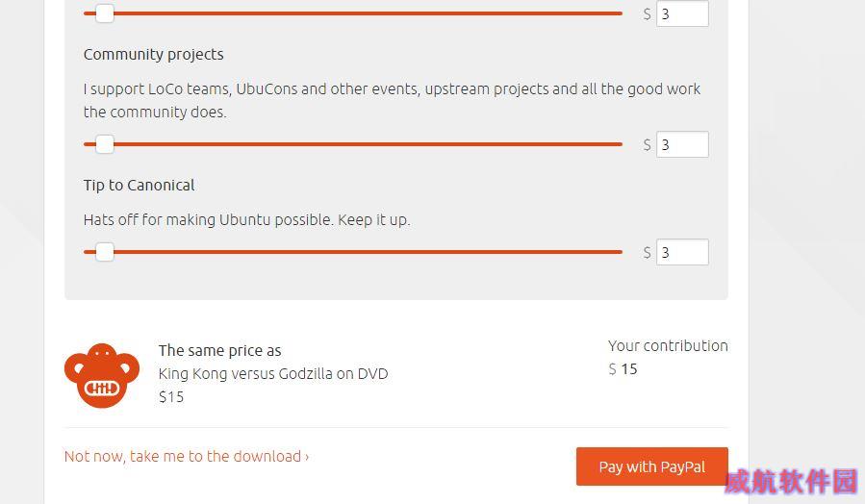
Task: Click the LoCo teams description paragraph
Action: (x=392, y=100)
